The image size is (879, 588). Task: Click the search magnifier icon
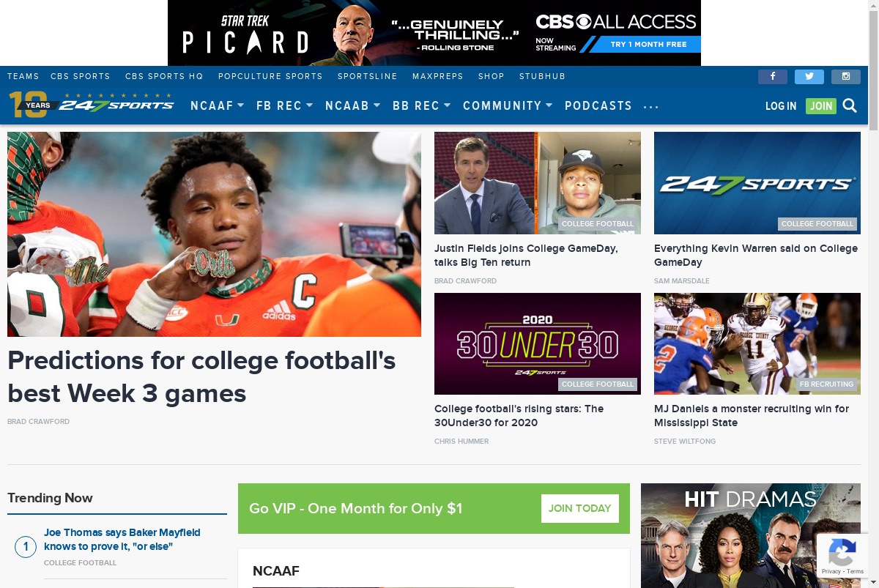(850, 105)
